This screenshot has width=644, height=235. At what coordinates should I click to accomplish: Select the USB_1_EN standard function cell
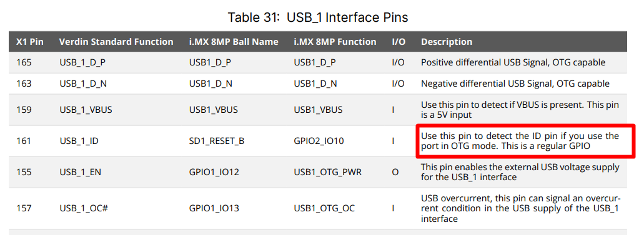(x=80, y=172)
